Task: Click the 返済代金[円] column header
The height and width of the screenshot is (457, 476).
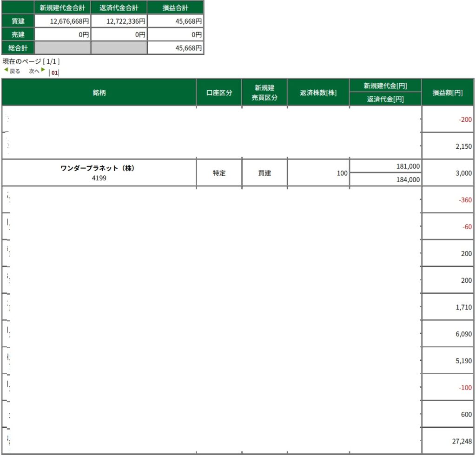Action: click(385, 99)
